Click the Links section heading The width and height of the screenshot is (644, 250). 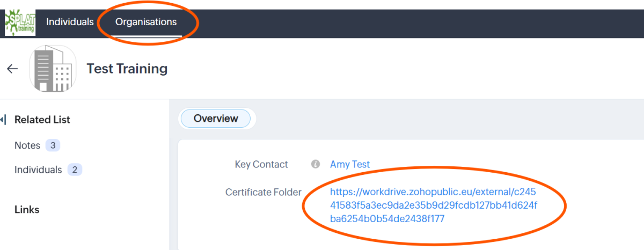click(x=27, y=209)
